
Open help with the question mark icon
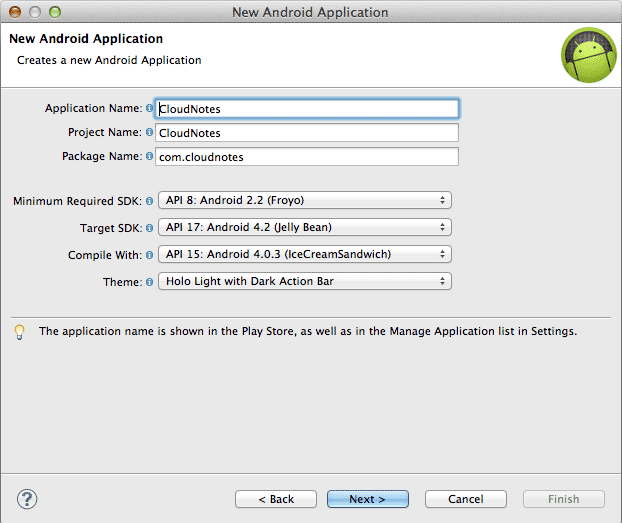[x=27, y=498]
